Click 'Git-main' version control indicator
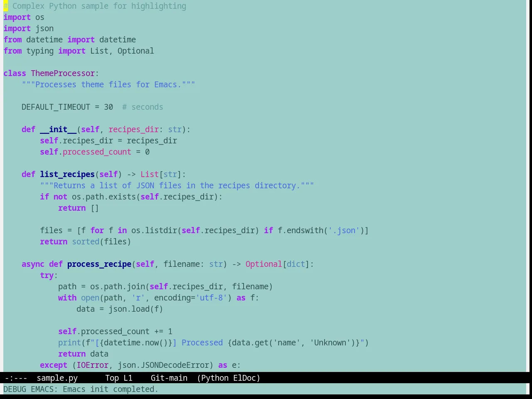Viewport: 532px width, 399px height. pos(169,378)
